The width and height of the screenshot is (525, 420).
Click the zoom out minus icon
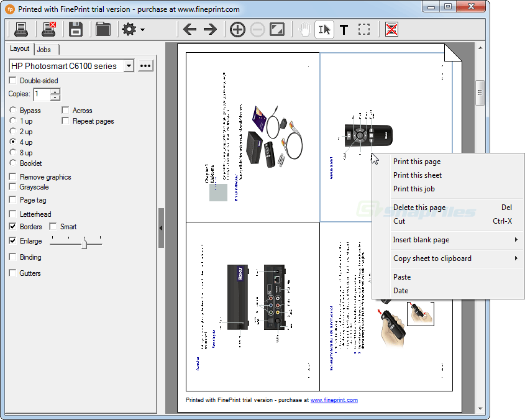click(x=257, y=29)
